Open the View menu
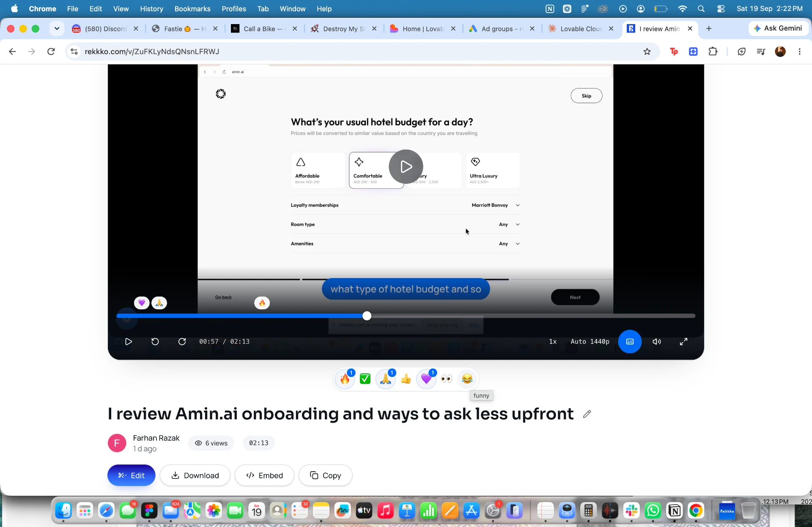 click(x=121, y=8)
